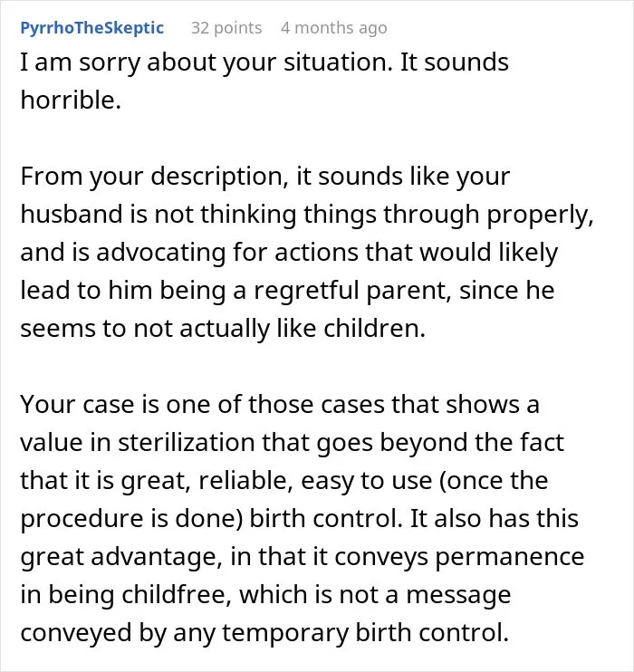Click the line starting 'husband is not thinking'

click(x=307, y=215)
